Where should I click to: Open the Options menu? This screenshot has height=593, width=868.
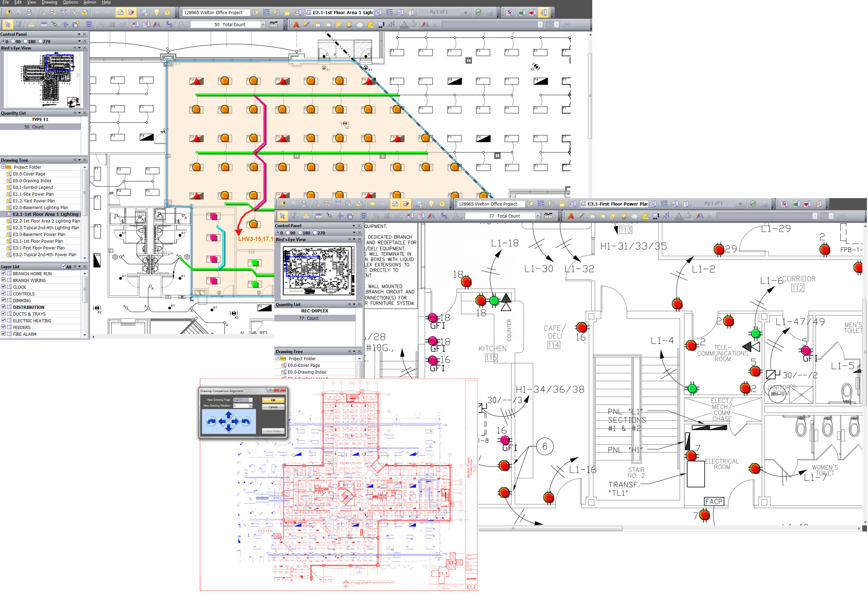tap(70, 2)
